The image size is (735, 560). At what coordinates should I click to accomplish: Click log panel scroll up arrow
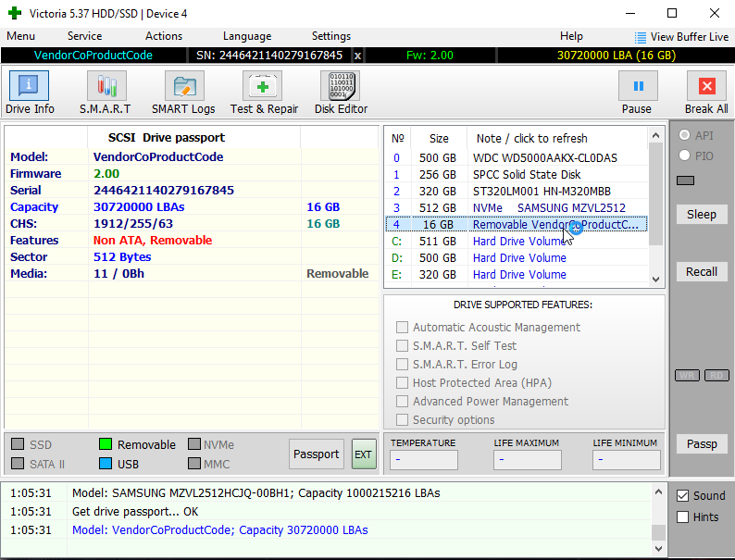point(658,492)
